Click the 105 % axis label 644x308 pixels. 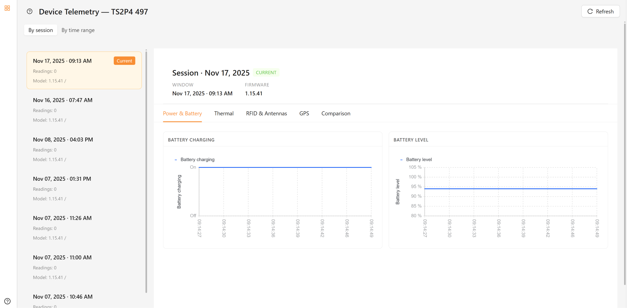[x=415, y=167]
